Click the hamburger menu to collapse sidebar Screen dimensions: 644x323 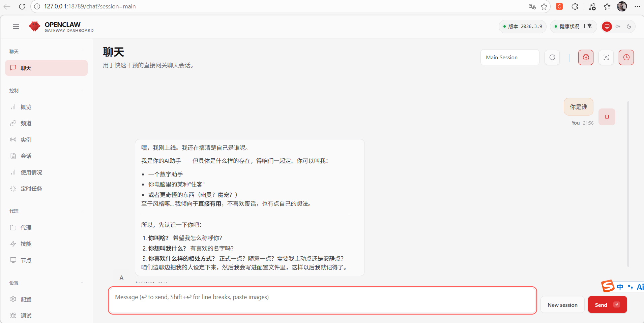click(x=16, y=27)
